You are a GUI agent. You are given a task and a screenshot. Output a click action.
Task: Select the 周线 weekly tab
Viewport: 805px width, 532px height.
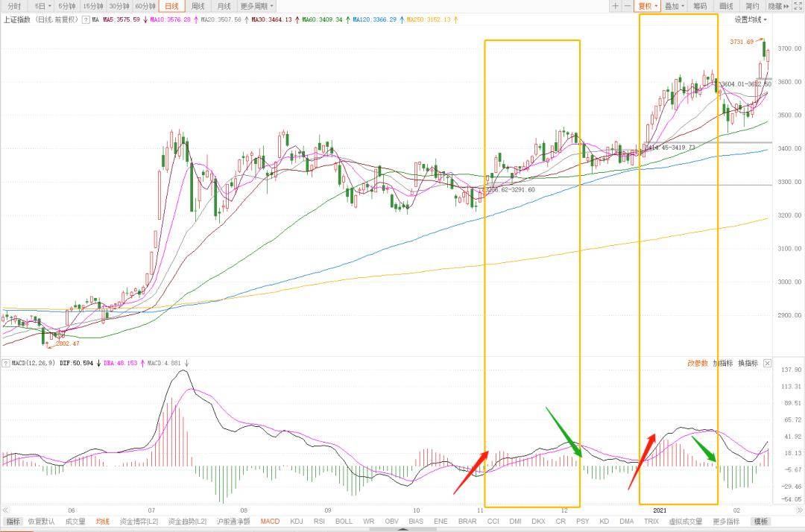click(198, 6)
